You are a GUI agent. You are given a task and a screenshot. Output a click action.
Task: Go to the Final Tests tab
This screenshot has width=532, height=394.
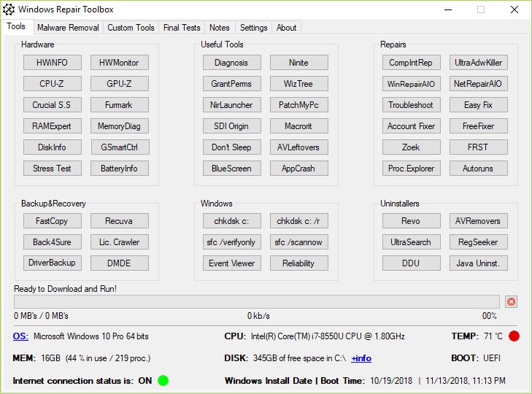pyautogui.click(x=182, y=28)
